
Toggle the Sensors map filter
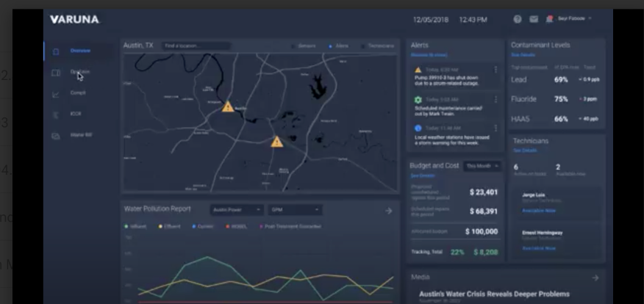point(304,46)
